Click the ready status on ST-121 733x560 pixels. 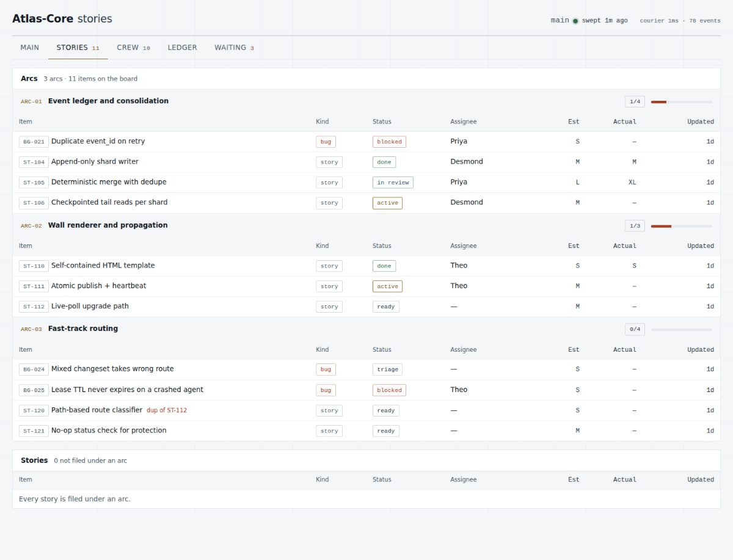pos(386,431)
